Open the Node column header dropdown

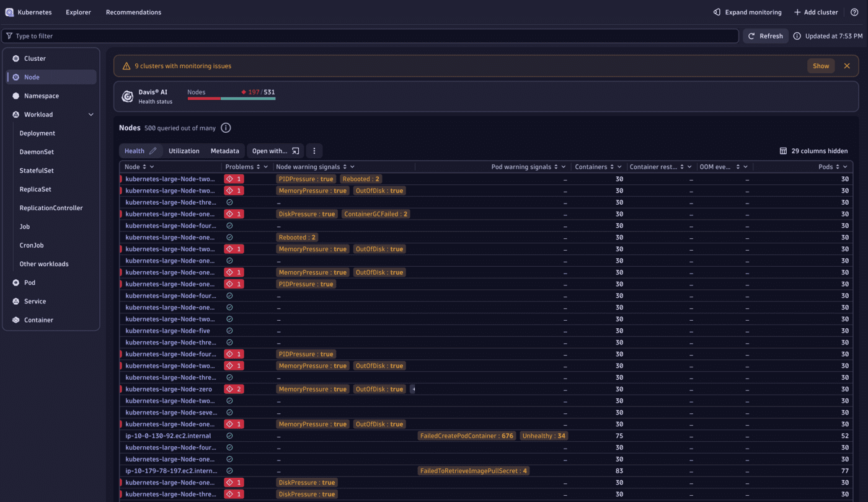coord(152,167)
